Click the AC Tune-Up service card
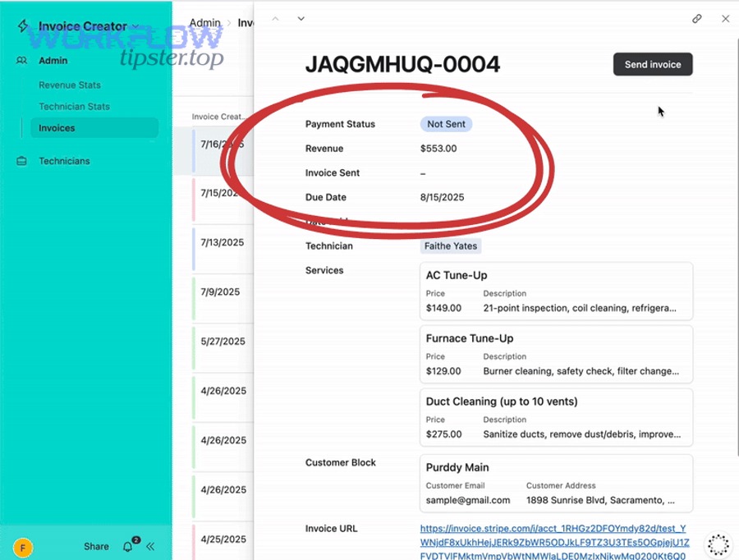Screen dimensions: 739x560 556,291
